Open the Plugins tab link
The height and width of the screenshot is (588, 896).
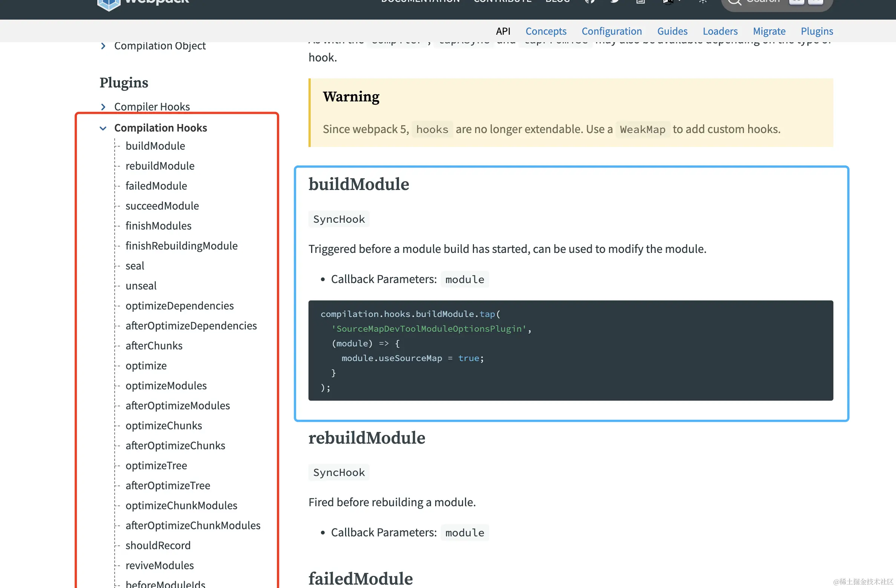817,31
